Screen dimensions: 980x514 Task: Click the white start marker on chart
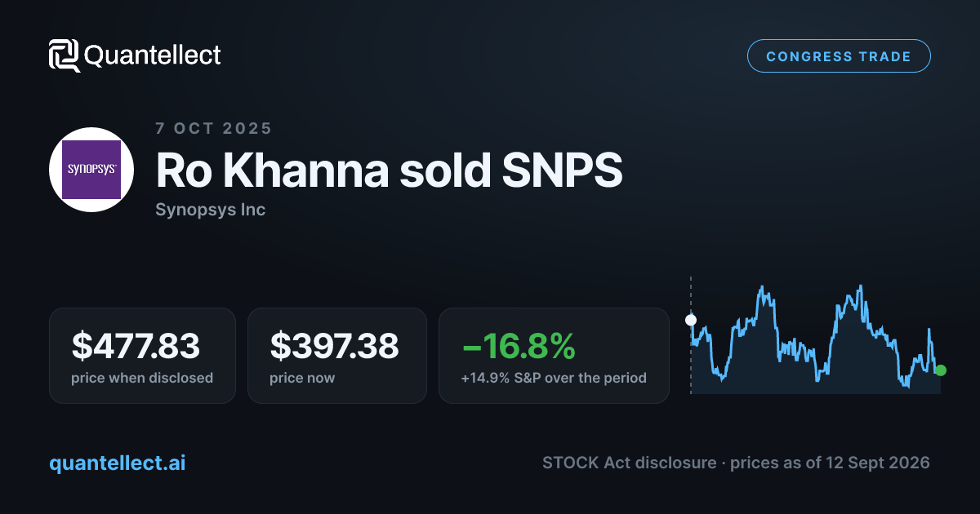tap(691, 320)
